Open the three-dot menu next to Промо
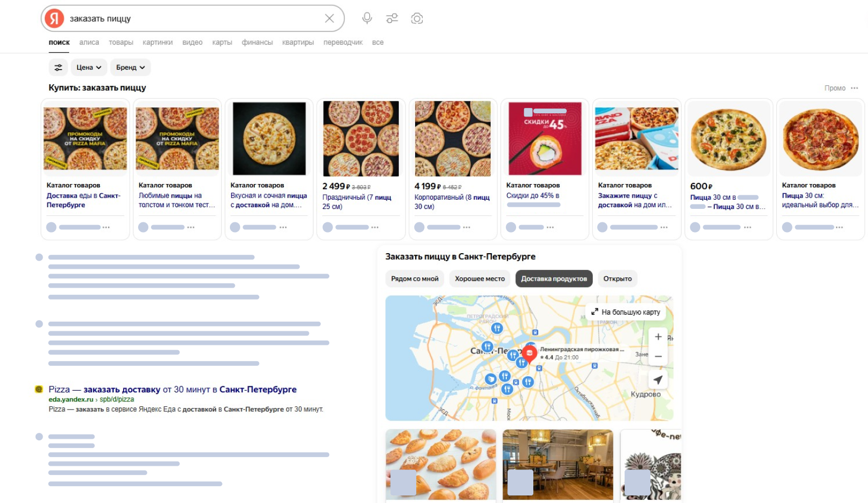The height and width of the screenshot is (503, 868). pyautogui.click(x=855, y=88)
